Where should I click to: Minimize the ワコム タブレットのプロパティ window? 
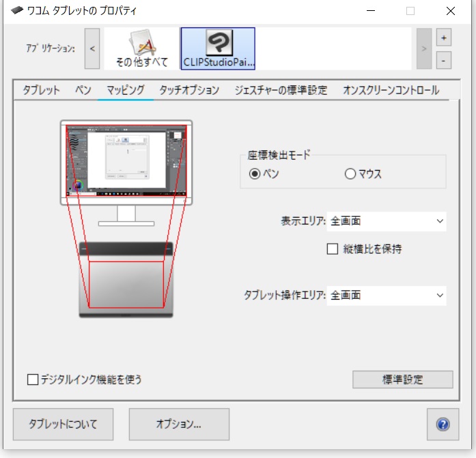370,11
